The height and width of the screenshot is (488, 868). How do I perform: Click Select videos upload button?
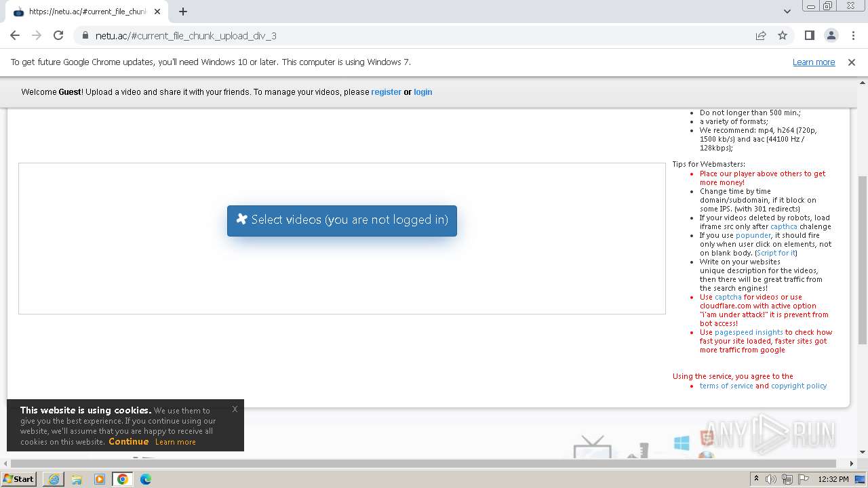pos(342,220)
